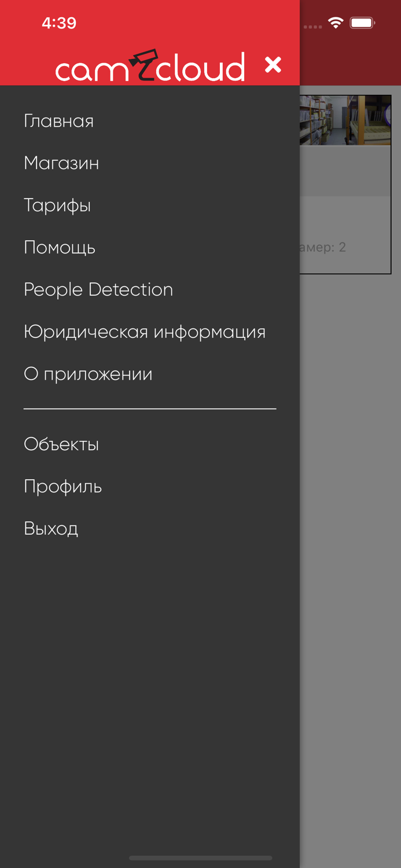Open the Помощь section
The width and height of the screenshot is (401, 868).
(x=60, y=248)
